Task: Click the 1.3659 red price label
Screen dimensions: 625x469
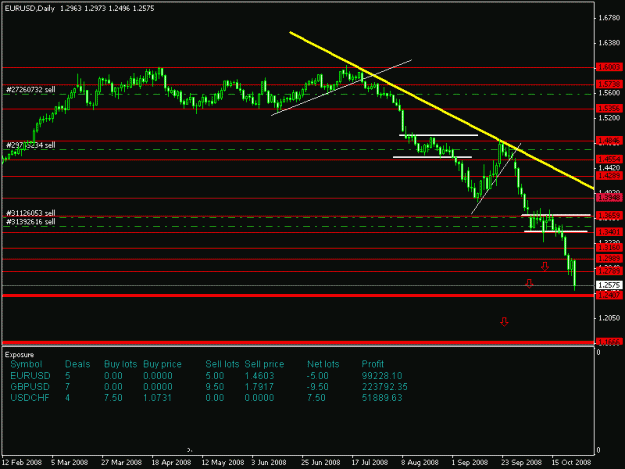Action: (x=609, y=216)
